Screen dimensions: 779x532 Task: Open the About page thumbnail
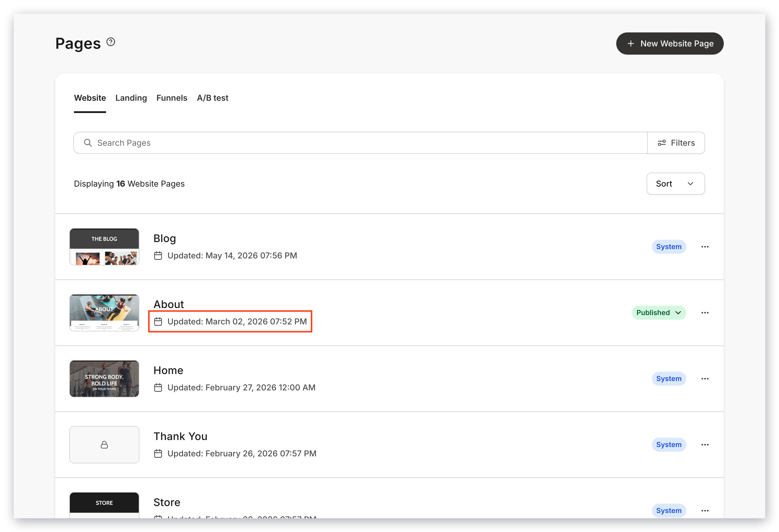pyautogui.click(x=104, y=312)
